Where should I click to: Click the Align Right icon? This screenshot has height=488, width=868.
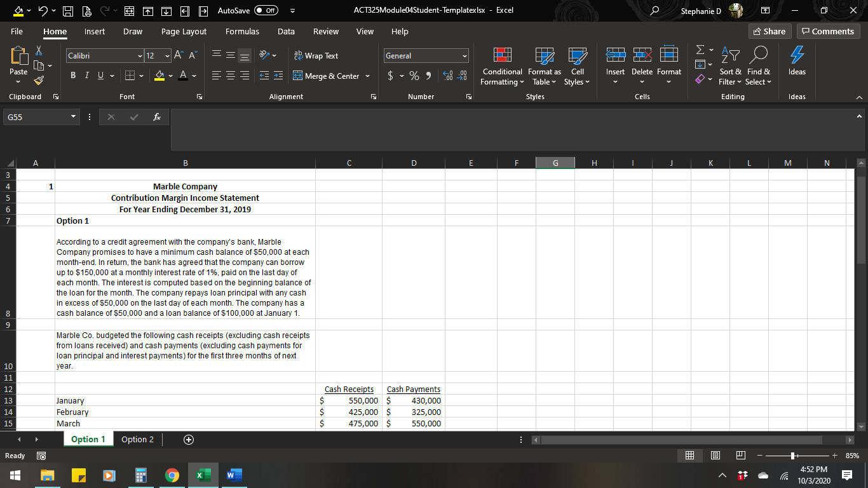pos(245,76)
